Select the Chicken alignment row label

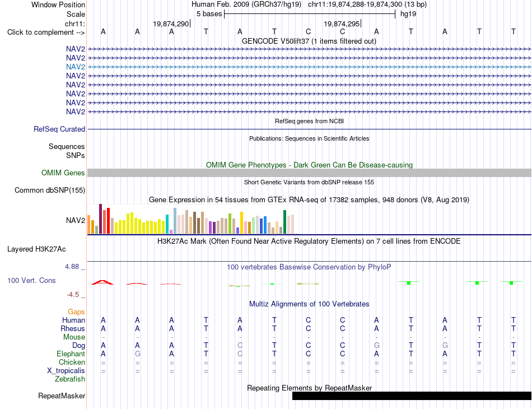tap(72, 362)
